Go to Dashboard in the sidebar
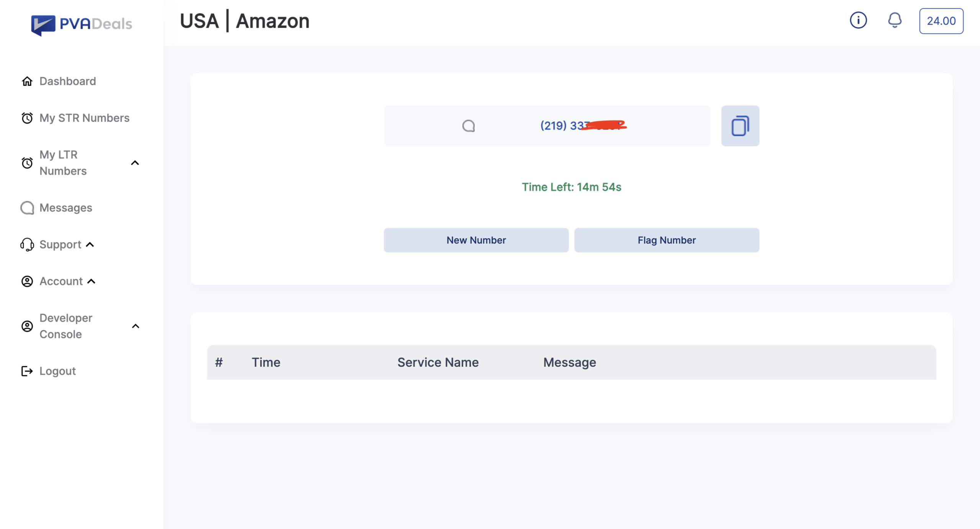Image resolution: width=980 pixels, height=529 pixels. pyautogui.click(x=68, y=81)
